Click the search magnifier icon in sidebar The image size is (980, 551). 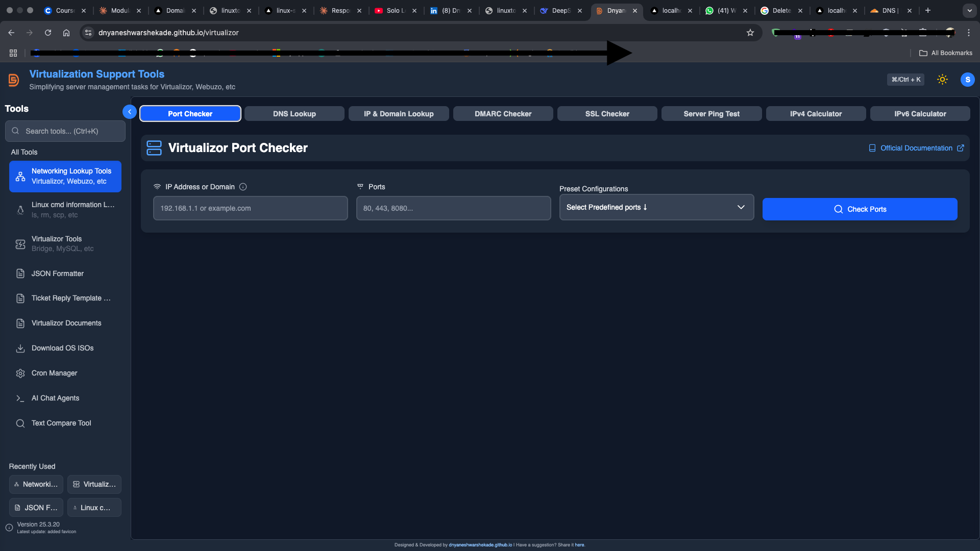click(x=16, y=131)
